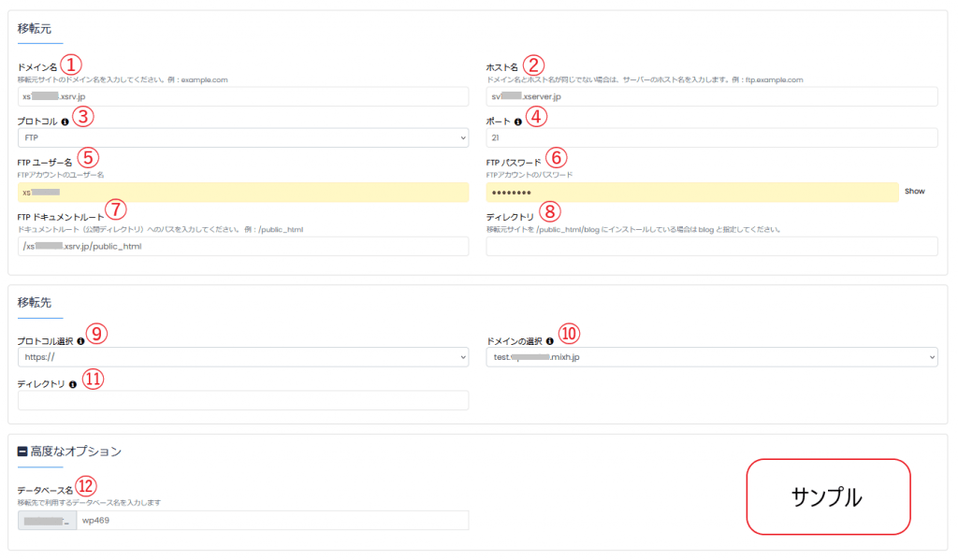958x560 pixels.
Task: Click the info icon beside プロトコル選択
Action: tap(80, 341)
